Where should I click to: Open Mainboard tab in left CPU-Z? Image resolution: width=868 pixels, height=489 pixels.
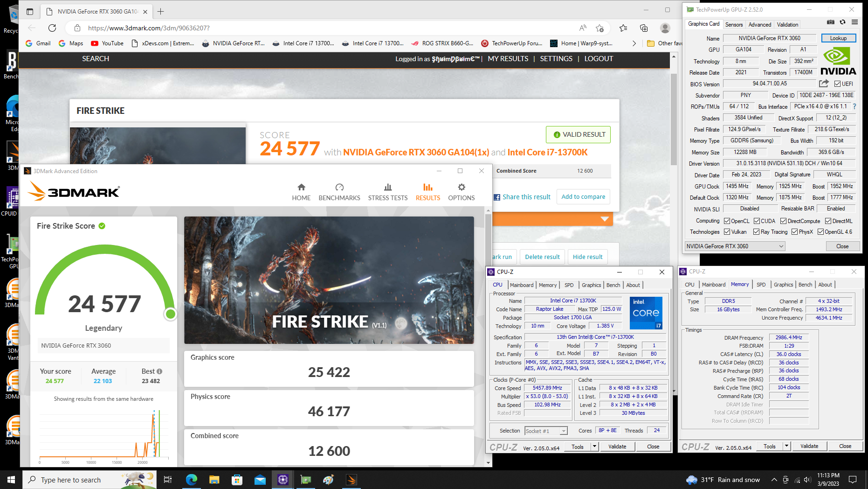(522, 285)
